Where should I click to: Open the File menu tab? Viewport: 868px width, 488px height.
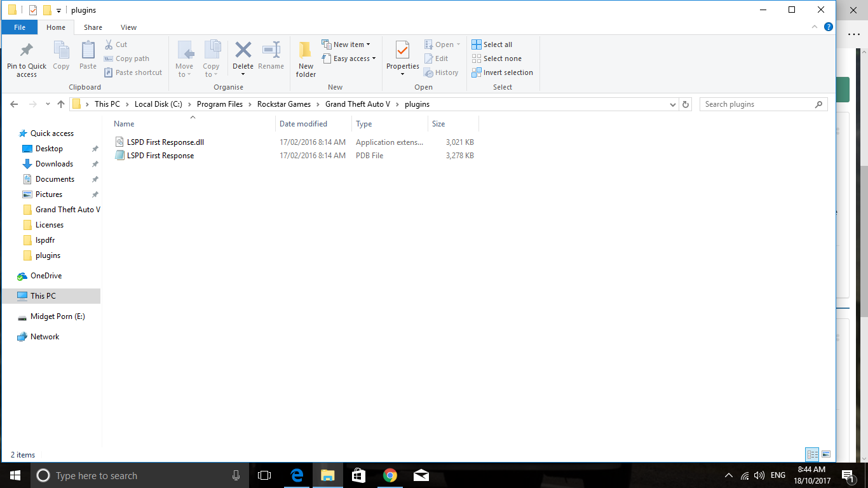point(20,27)
